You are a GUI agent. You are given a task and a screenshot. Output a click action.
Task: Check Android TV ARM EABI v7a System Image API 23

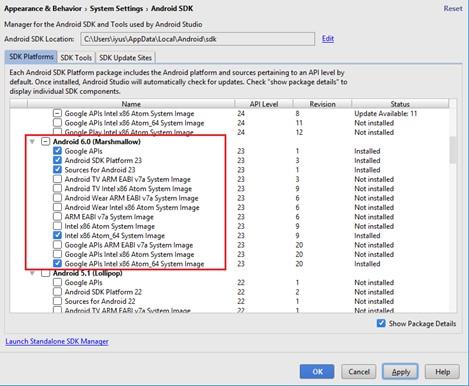[57, 179]
